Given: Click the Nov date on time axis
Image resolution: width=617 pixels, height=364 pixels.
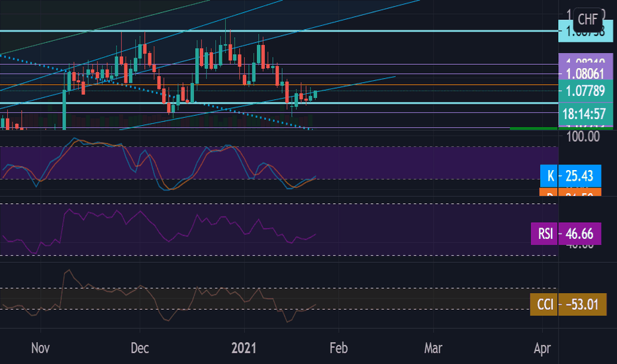Looking at the screenshot, I should [40, 348].
